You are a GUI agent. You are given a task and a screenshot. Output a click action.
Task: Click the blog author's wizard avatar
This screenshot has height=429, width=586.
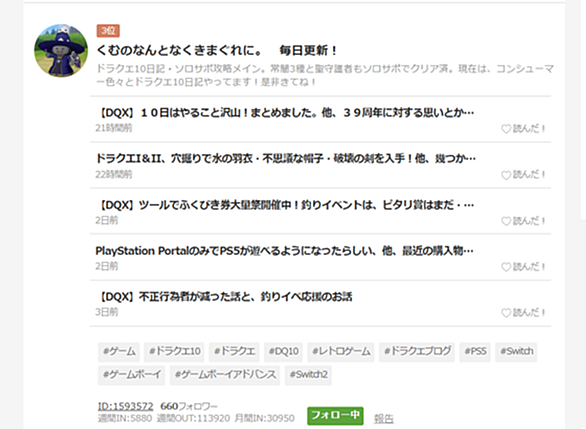click(61, 51)
